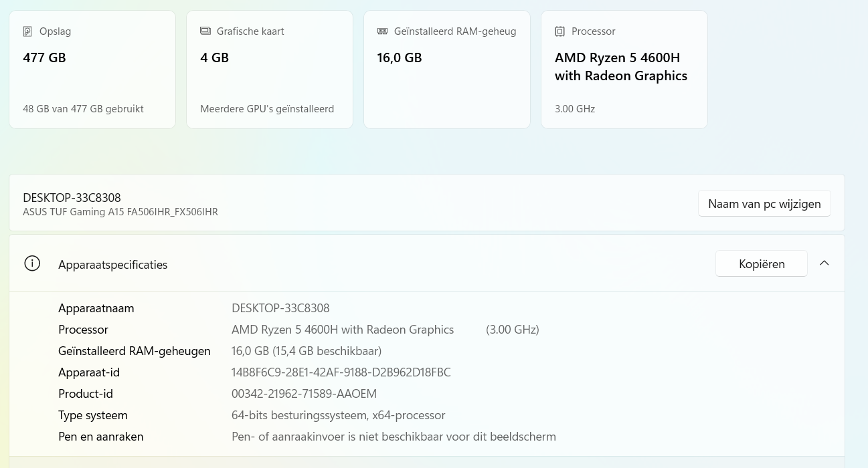
Task: Click 64-bits besturingssysteem, x64-processor text
Action: click(339, 415)
